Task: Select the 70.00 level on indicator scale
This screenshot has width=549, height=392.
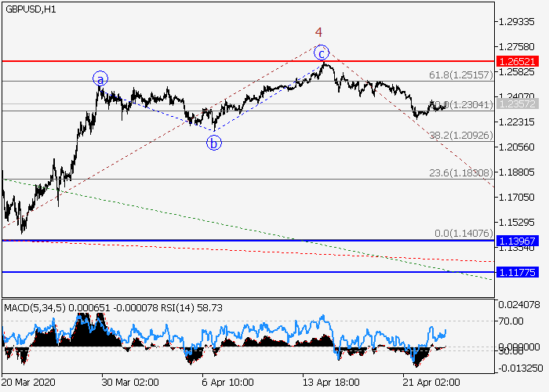Action: (514, 321)
